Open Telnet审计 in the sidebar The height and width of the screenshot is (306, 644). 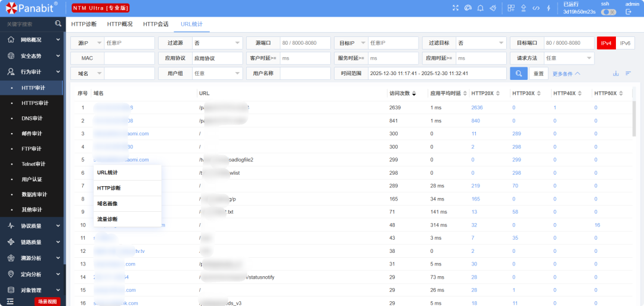click(x=32, y=164)
